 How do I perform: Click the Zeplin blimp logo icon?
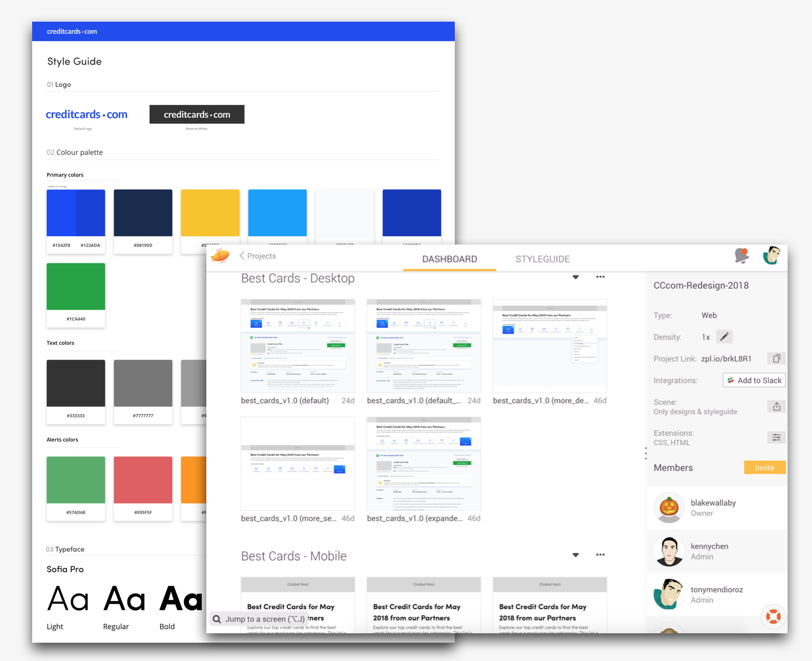tap(220, 256)
